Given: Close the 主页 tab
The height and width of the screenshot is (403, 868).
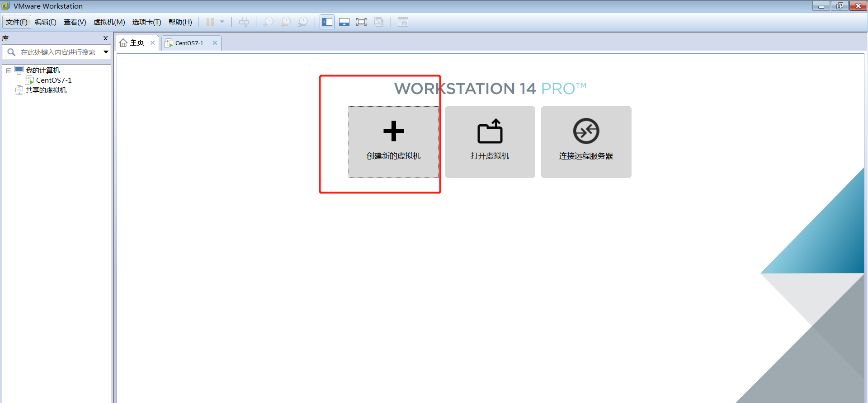Looking at the screenshot, I should tap(153, 43).
